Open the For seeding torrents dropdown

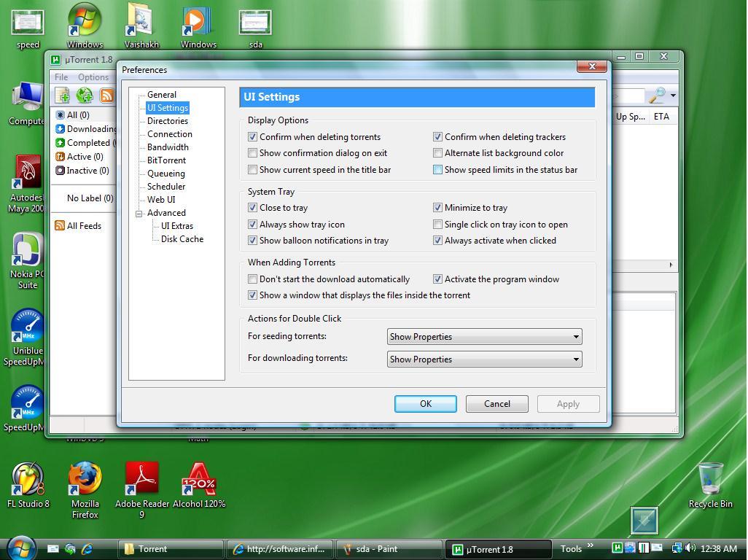(575, 336)
